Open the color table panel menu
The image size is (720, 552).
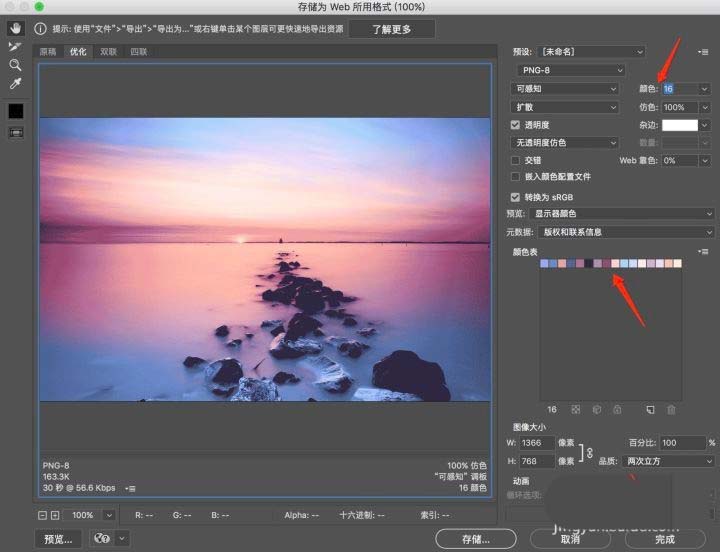(703, 252)
